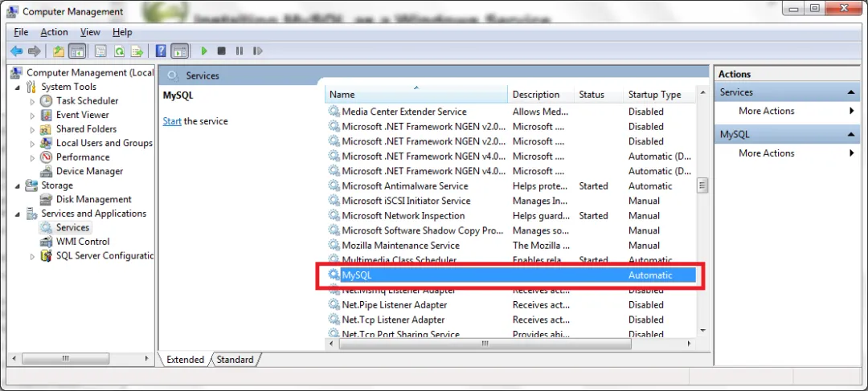This screenshot has height=391, width=868.
Task: Sort by the Name column header
Action: pyautogui.click(x=416, y=95)
